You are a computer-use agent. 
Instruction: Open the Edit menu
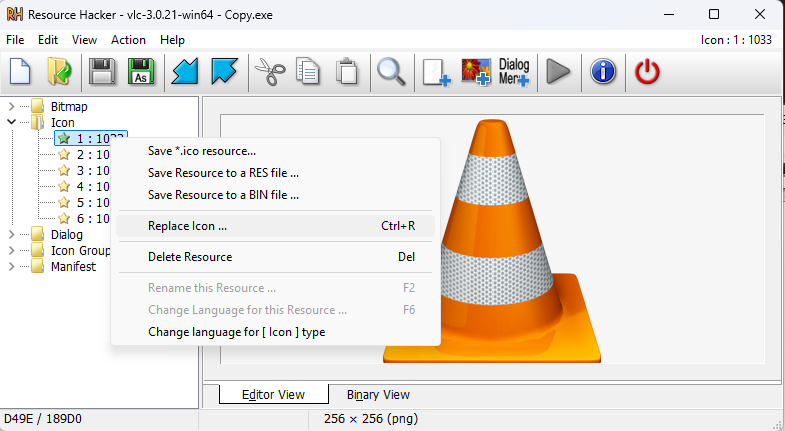click(x=48, y=40)
